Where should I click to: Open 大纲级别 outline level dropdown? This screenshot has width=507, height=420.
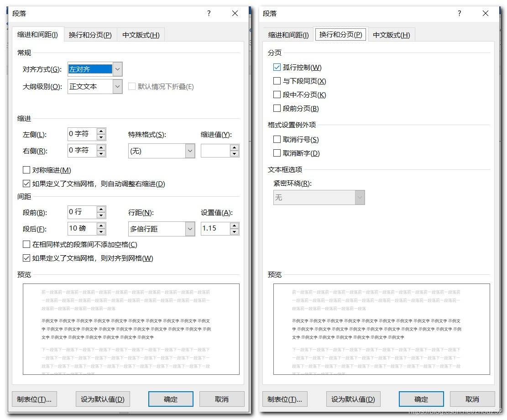click(x=118, y=86)
